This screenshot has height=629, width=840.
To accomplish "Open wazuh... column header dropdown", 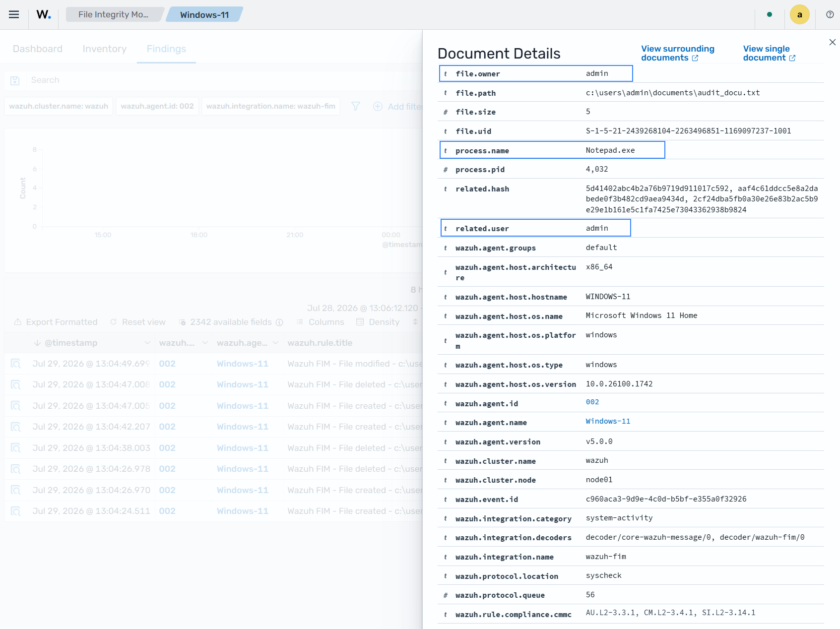I will [x=205, y=343].
